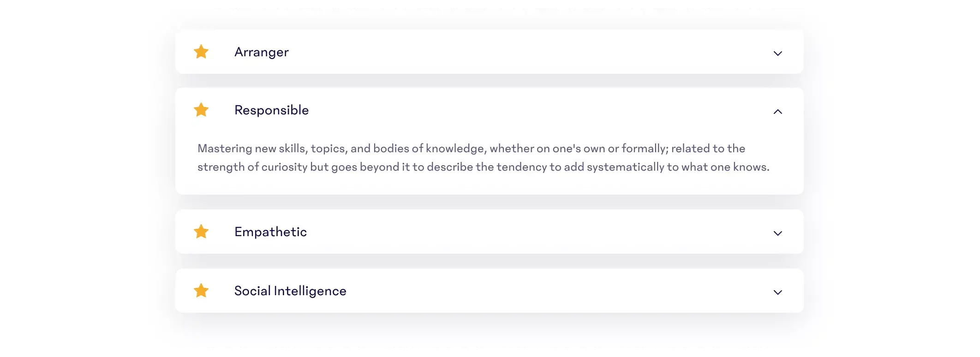
Task: Click the Social Intelligence star icon
Action: click(201, 291)
